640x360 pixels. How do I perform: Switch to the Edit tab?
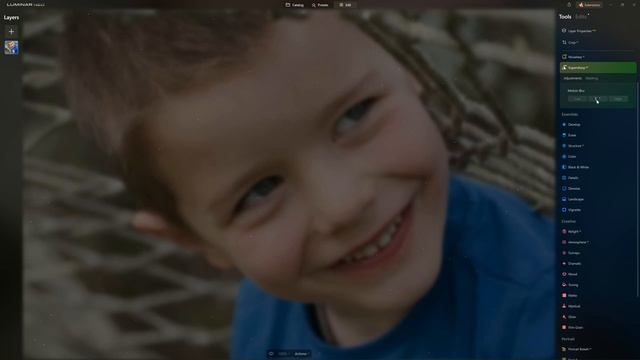(345, 5)
